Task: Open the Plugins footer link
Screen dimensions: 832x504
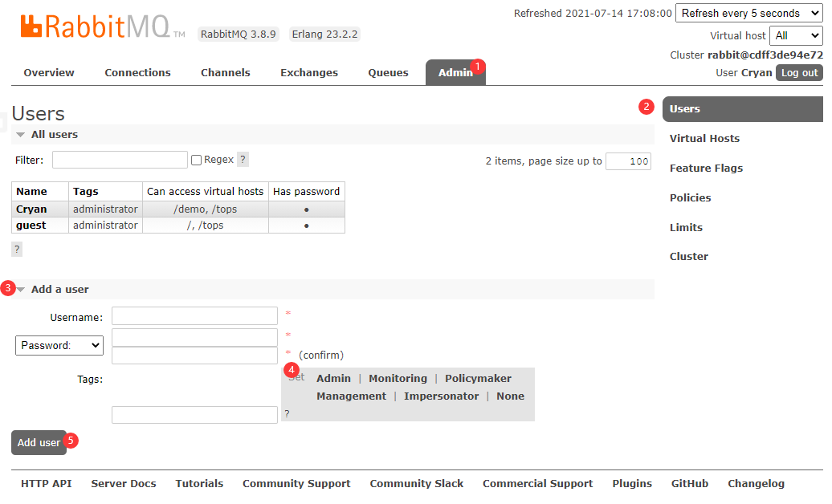Action: coord(632,484)
